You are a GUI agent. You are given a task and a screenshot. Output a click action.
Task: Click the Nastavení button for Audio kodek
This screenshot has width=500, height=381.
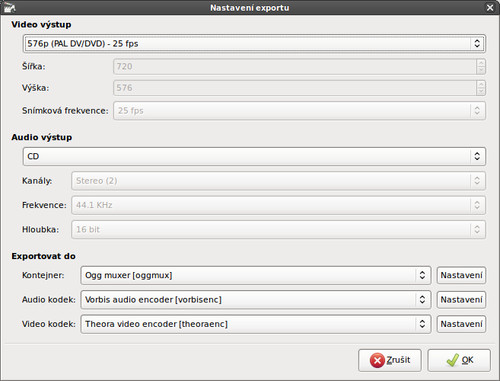(x=461, y=300)
